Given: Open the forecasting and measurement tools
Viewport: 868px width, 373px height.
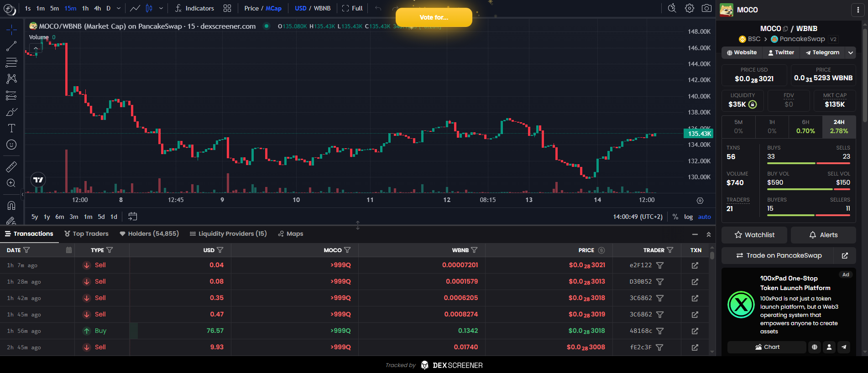Looking at the screenshot, I should pos(11,95).
